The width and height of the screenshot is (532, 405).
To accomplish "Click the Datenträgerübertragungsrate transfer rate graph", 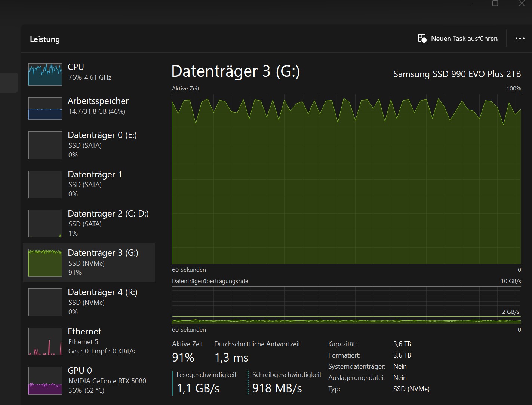I will pos(346,305).
